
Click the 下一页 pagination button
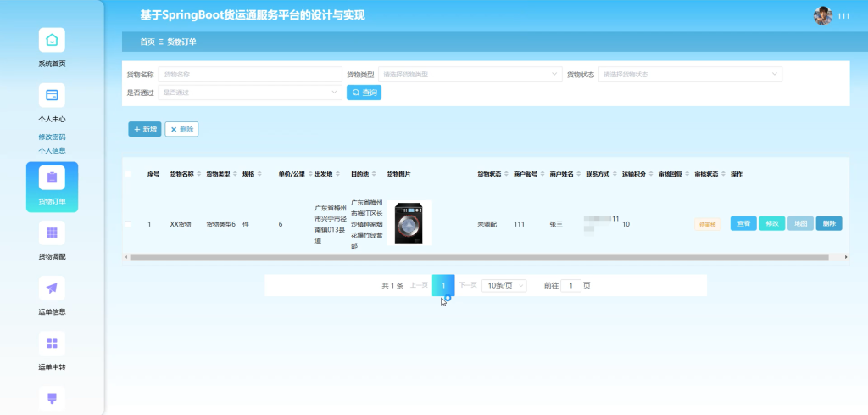click(468, 285)
